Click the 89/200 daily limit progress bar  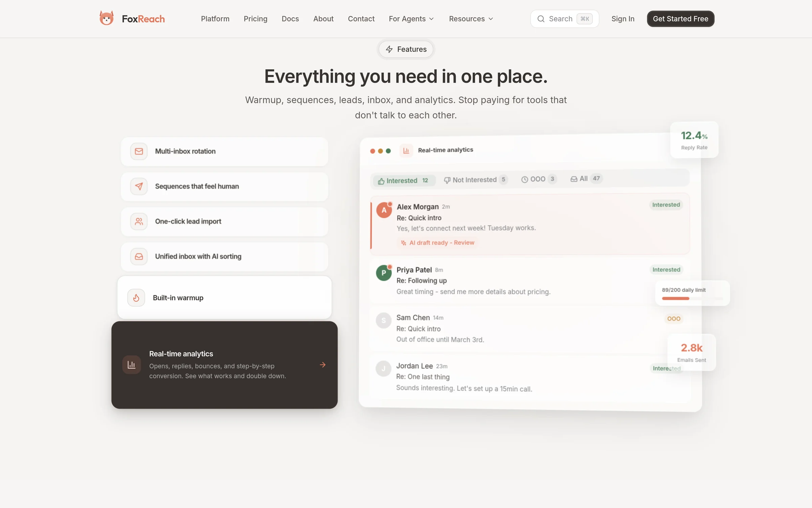tap(692, 298)
